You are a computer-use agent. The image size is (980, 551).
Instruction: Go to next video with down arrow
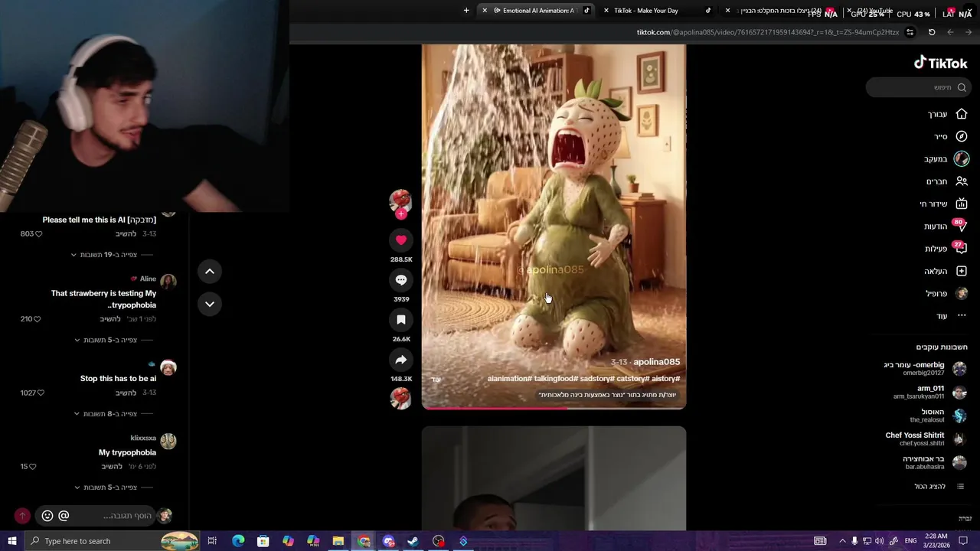(209, 304)
